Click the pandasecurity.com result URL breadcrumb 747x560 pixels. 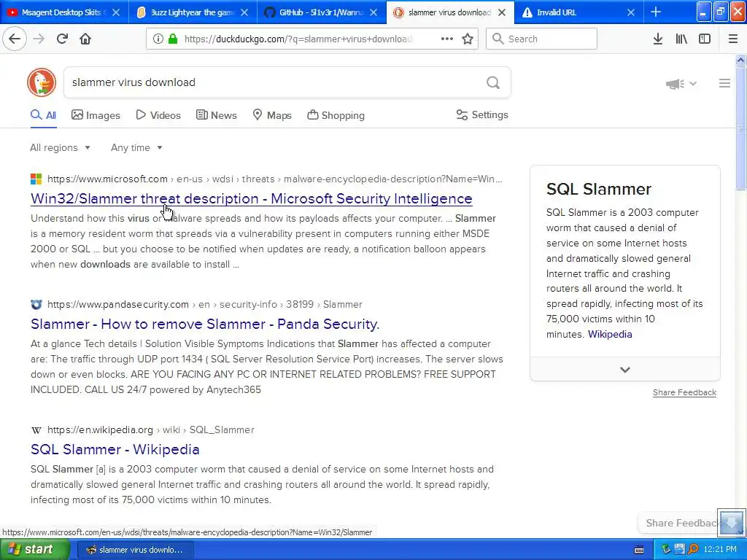pos(205,304)
